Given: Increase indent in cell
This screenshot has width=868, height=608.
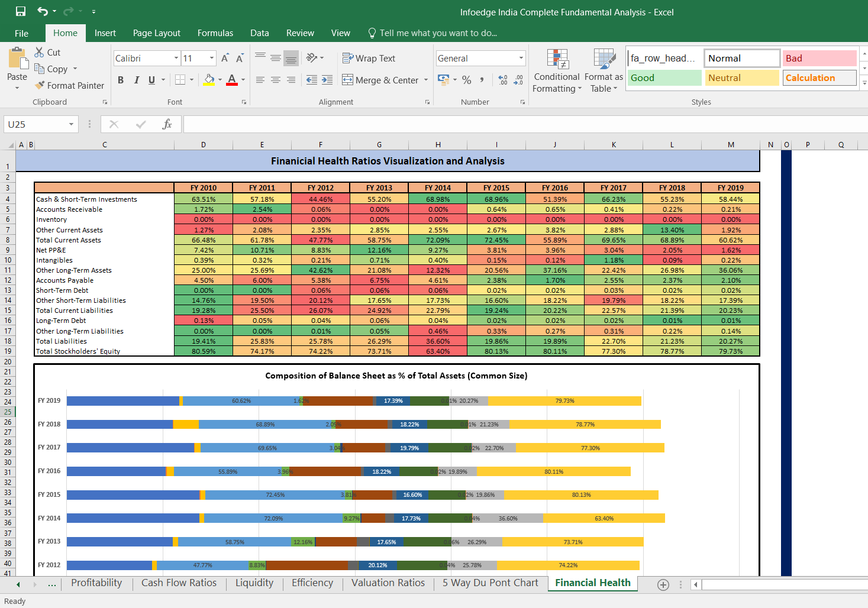Looking at the screenshot, I should (327, 80).
